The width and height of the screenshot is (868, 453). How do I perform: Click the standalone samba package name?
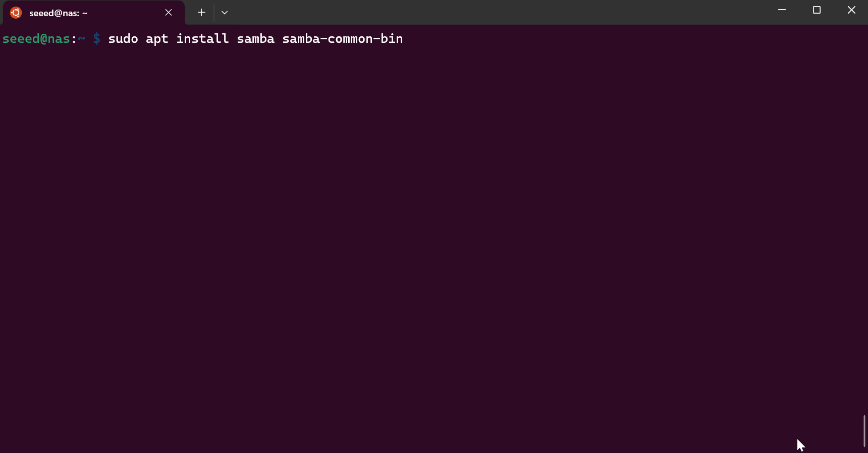(x=255, y=39)
